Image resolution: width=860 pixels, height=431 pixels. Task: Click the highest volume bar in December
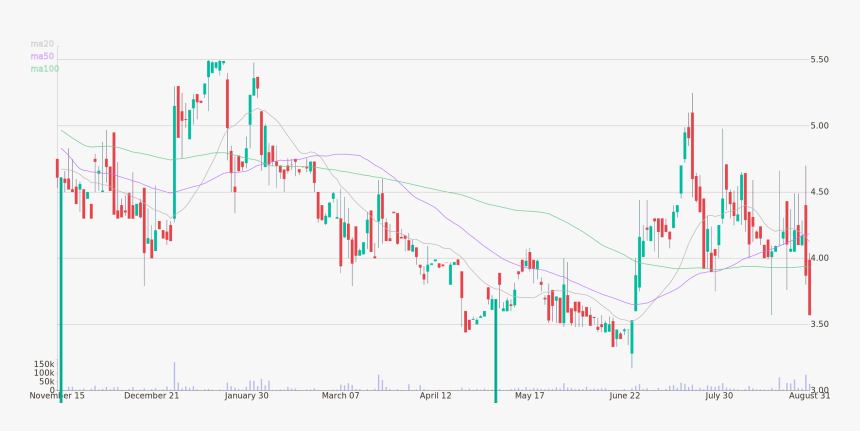coord(174,376)
